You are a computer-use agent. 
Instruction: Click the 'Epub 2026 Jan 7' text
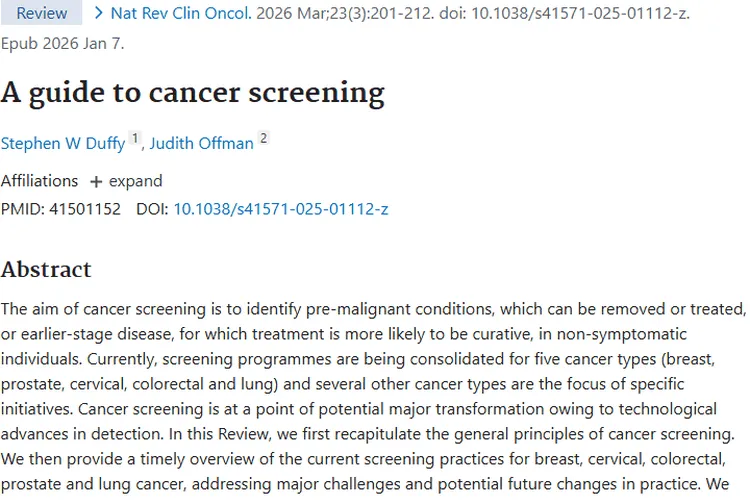pos(62,44)
